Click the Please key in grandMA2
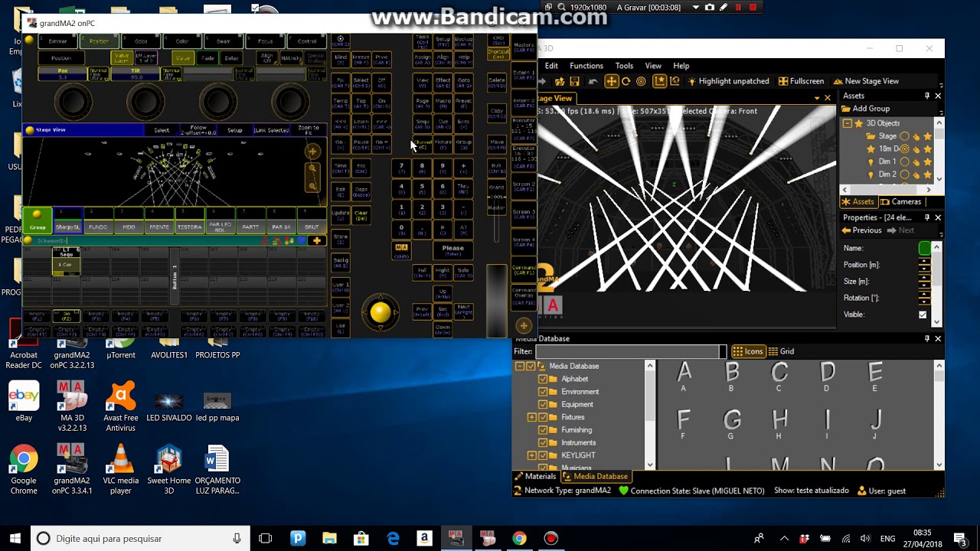This screenshot has width=980, height=551. click(452, 250)
